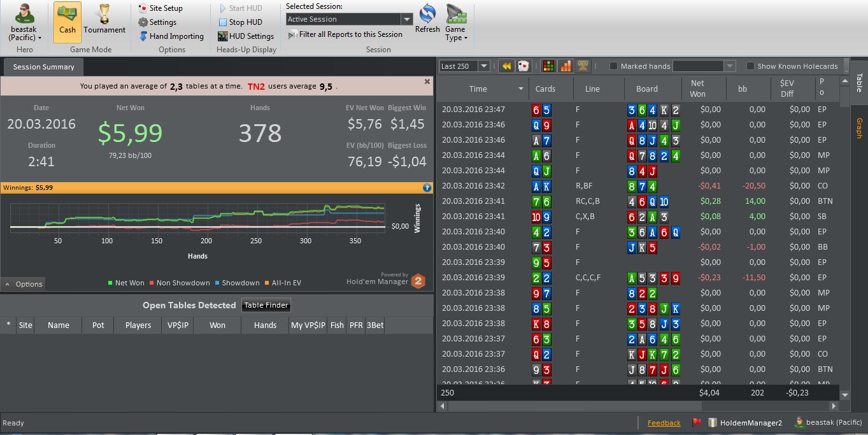Toggle Net Won series in legend

coord(126,283)
